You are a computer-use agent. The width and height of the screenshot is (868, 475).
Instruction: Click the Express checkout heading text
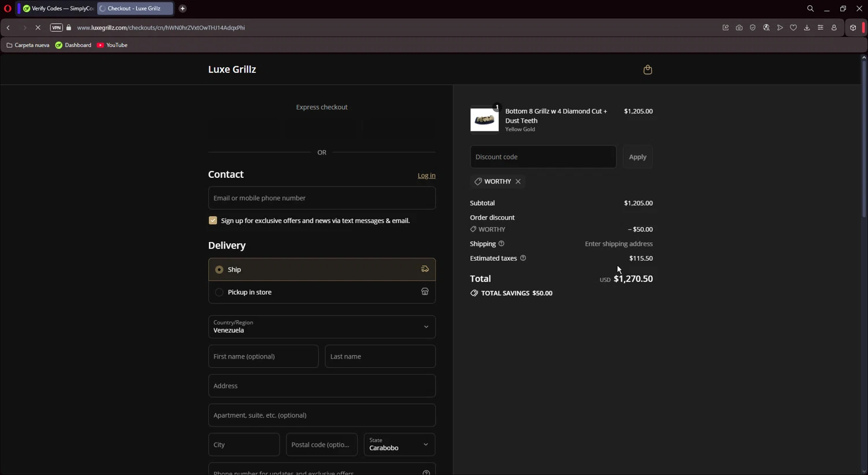(x=322, y=107)
